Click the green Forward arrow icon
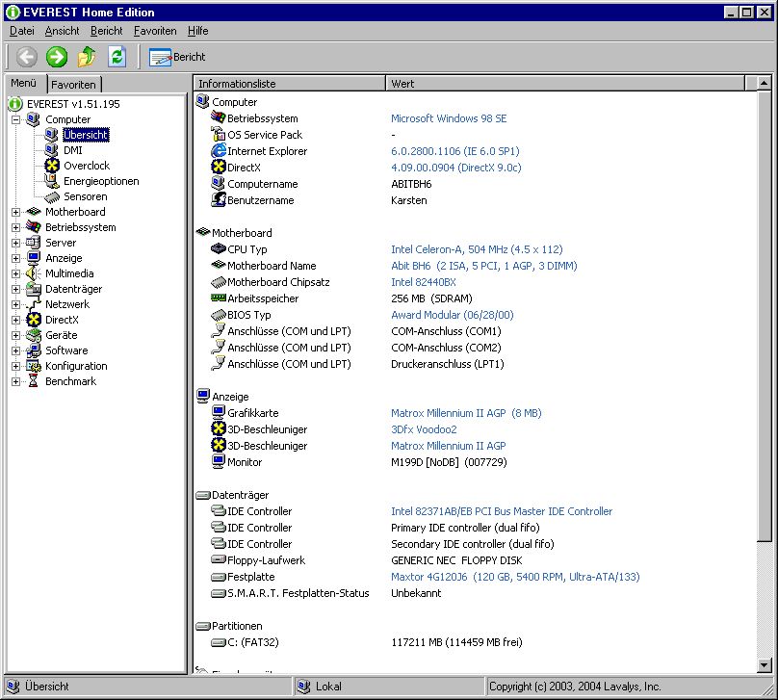This screenshot has width=778, height=700. click(57, 57)
